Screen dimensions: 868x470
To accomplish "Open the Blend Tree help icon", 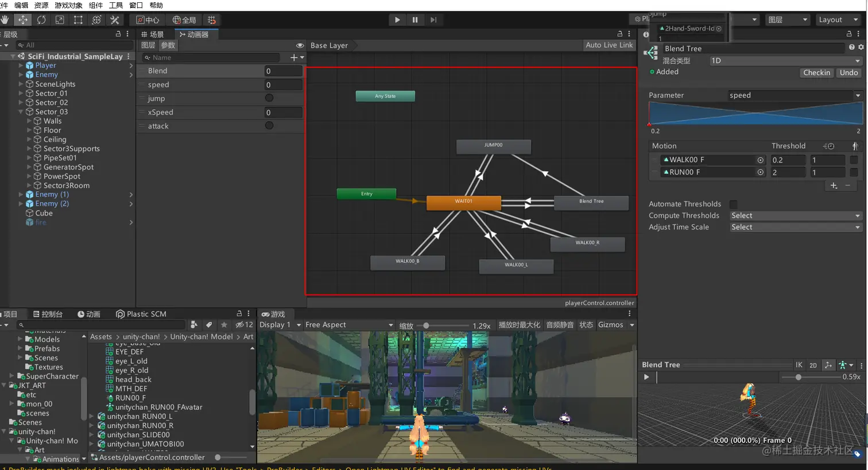I will pos(852,47).
